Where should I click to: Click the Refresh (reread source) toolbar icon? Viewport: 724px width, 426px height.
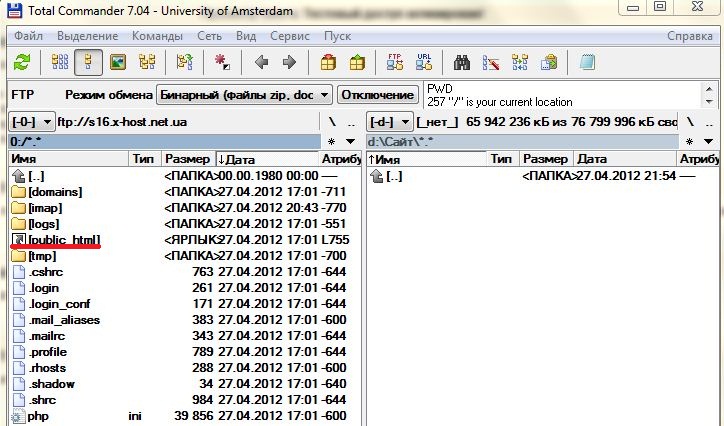coord(22,62)
